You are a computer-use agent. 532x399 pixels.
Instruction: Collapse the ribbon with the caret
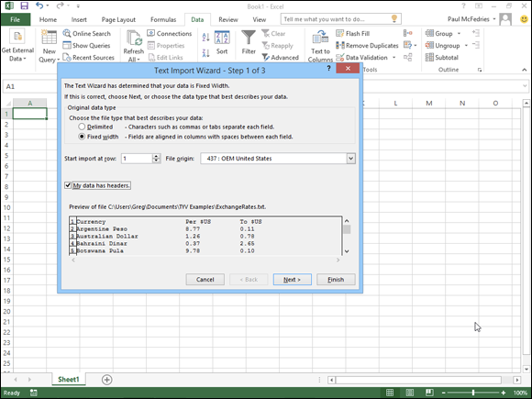[x=524, y=70]
